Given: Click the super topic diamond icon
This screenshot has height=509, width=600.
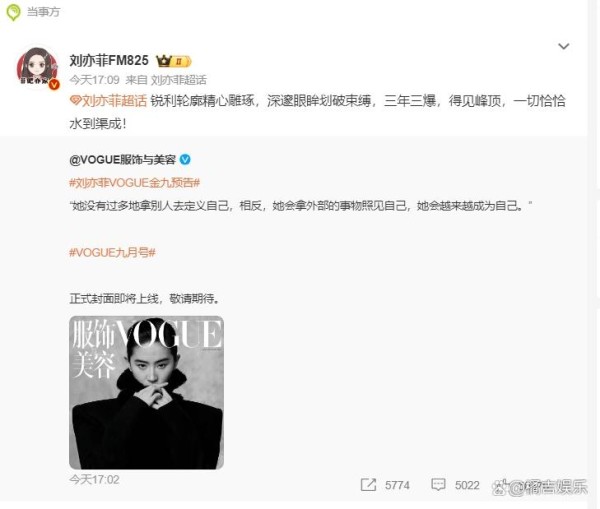Looking at the screenshot, I should (x=75, y=101).
